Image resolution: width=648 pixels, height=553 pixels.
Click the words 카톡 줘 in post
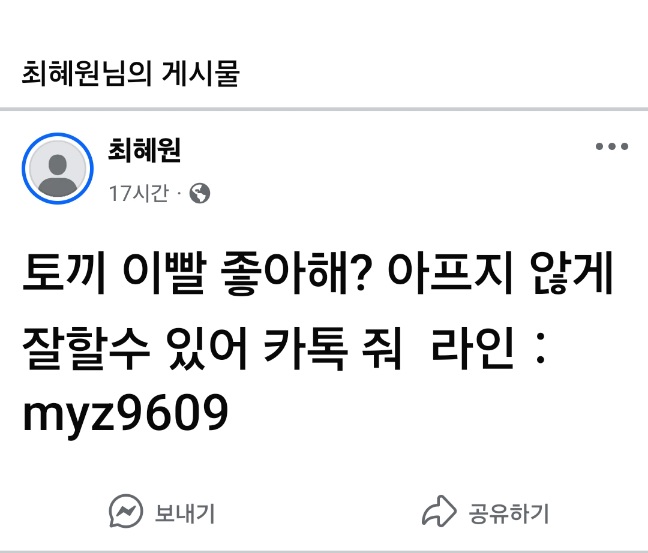tap(333, 348)
